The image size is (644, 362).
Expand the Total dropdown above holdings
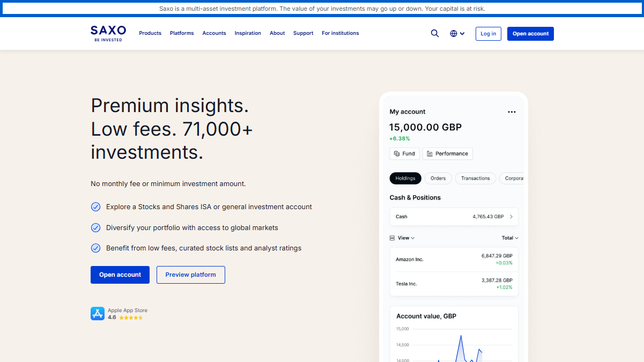click(510, 238)
